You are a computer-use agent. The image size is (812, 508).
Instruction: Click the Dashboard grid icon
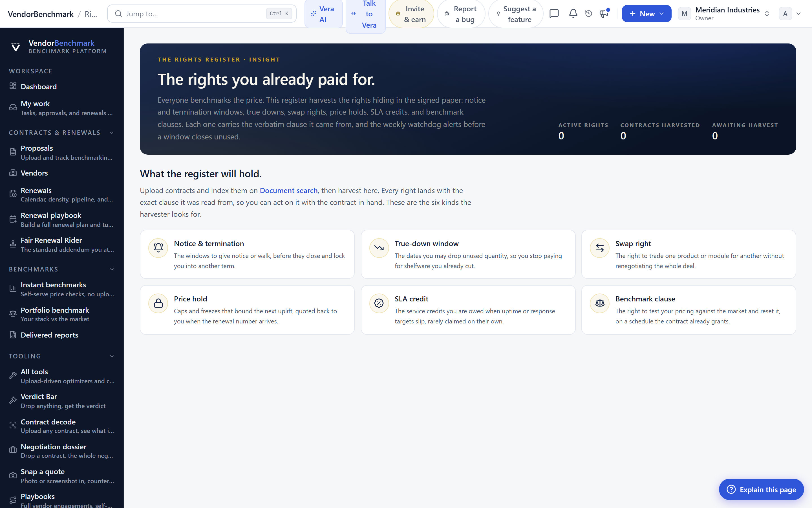point(13,86)
